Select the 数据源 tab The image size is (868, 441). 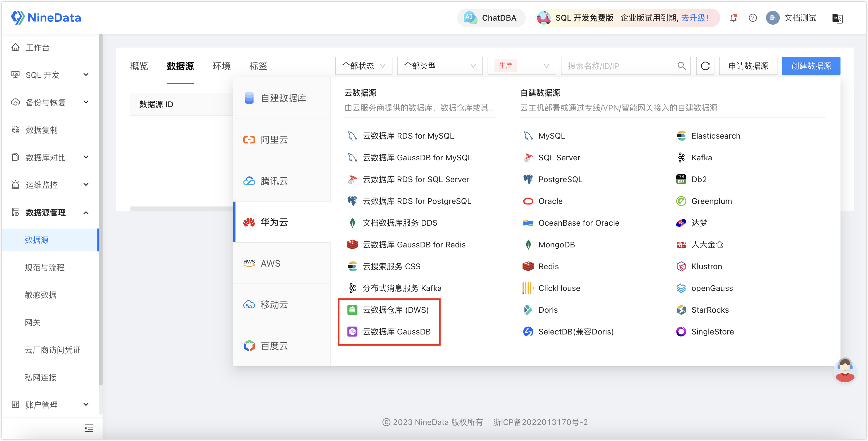[180, 66]
